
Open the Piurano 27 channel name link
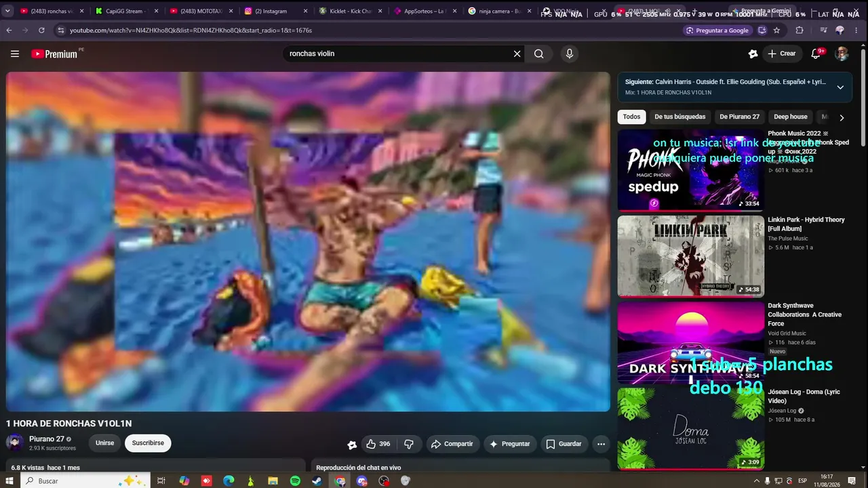[47, 439]
